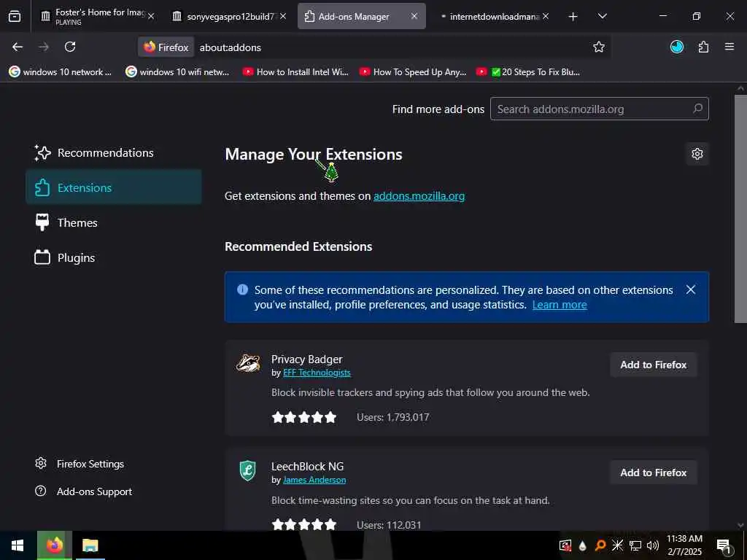
Task: Open the EFF Technologists author link
Action: [x=317, y=373]
